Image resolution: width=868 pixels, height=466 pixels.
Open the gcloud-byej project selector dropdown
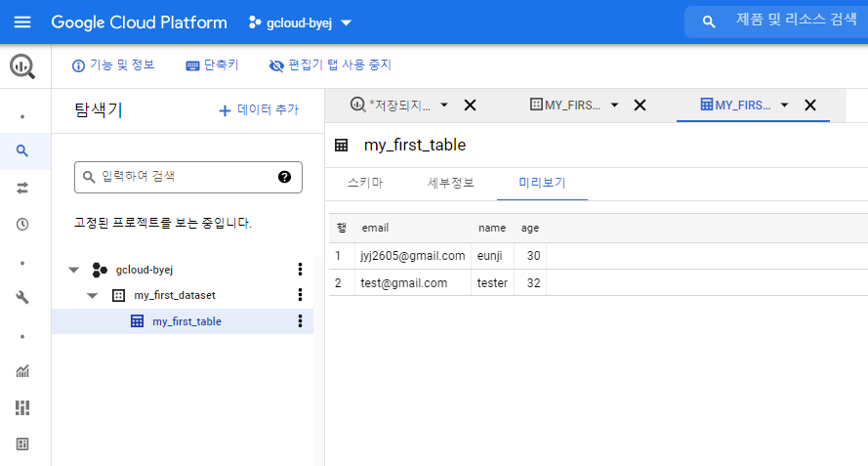(301, 22)
